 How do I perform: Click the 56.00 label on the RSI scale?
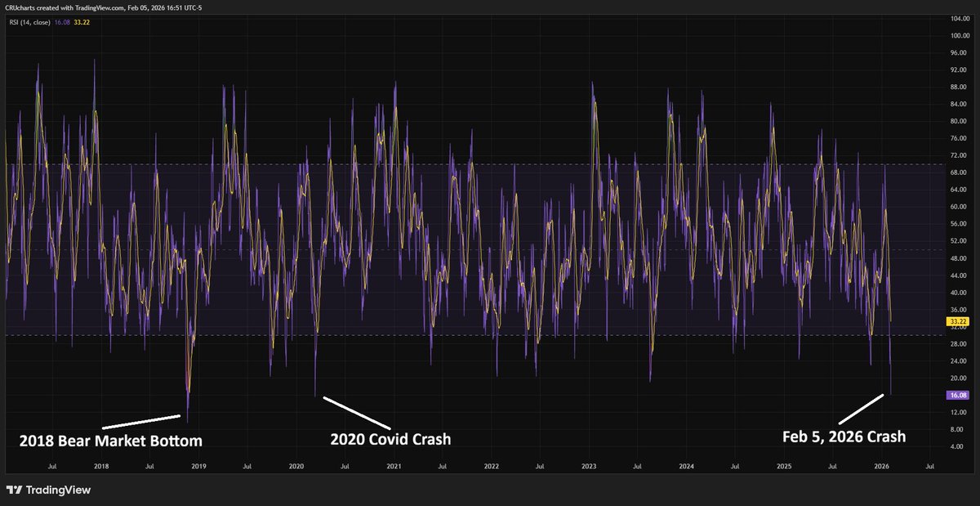[x=960, y=224]
